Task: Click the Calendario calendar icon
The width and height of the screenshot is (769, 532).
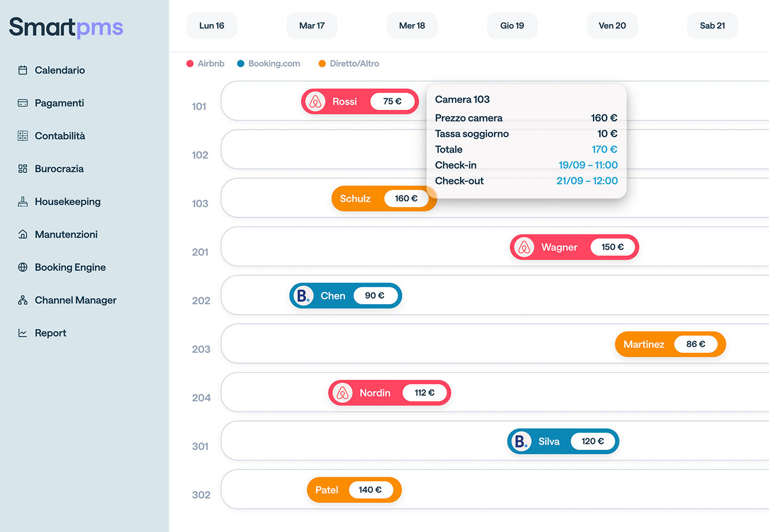Action: 22,70
